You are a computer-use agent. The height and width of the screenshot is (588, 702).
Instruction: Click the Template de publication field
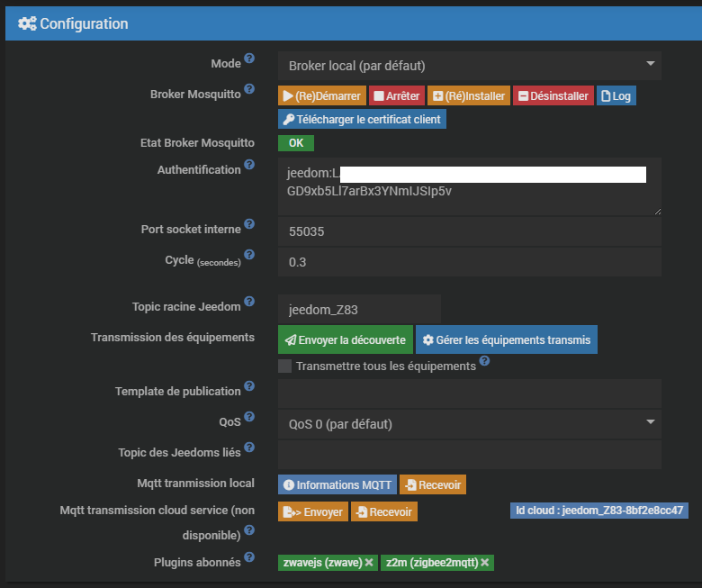[x=469, y=394]
